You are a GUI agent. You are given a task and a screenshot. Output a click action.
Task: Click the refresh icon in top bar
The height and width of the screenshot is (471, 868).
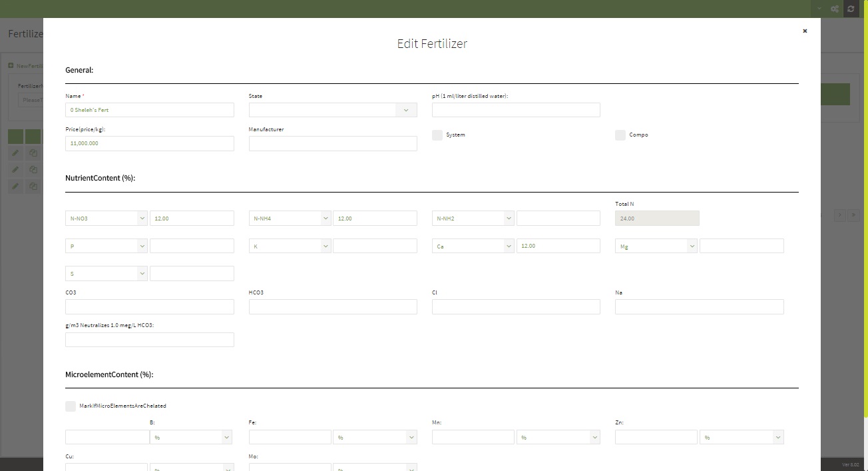click(x=851, y=9)
